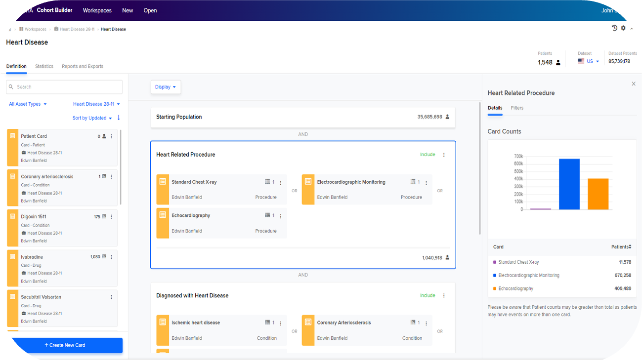Click Ivabradine card yellow table icon
643x364 pixels.
coord(13,257)
